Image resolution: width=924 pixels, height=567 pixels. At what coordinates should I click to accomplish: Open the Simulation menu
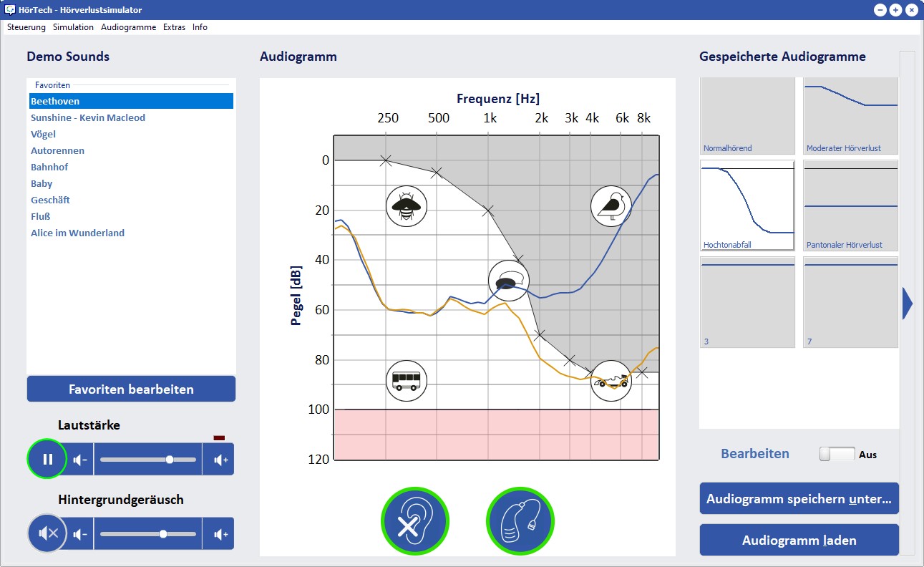pos(73,27)
